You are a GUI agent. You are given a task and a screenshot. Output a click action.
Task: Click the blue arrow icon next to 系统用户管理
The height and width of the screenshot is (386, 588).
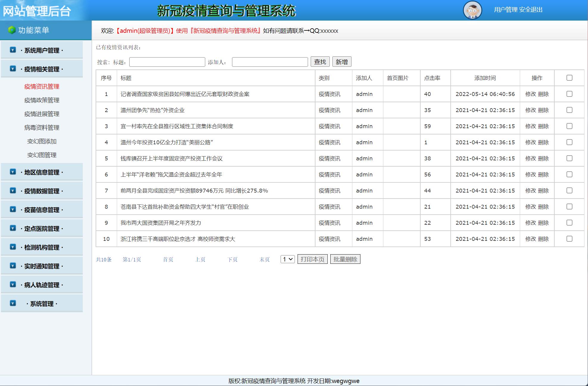[12, 50]
